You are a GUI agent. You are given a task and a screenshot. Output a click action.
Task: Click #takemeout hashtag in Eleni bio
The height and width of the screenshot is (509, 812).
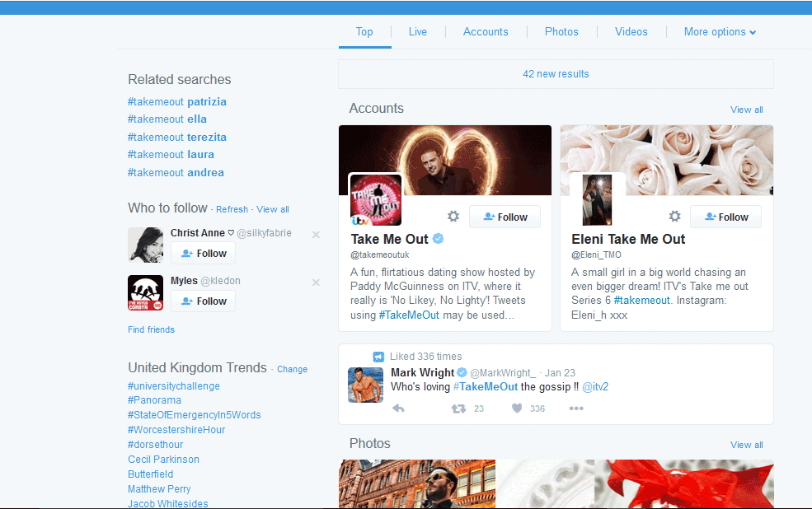coord(641,300)
